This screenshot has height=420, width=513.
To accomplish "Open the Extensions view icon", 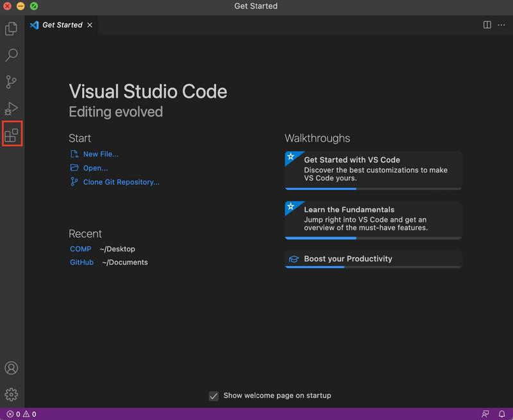I will pos(12,135).
